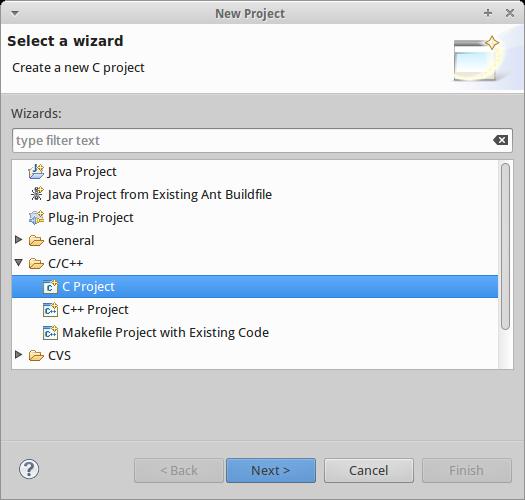Open the help question mark icon

coord(29,469)
